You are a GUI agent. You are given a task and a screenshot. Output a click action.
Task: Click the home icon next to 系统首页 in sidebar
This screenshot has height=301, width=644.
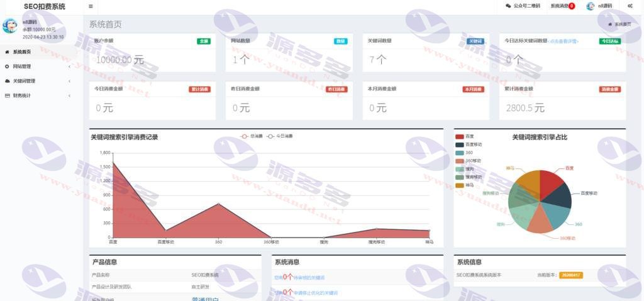(7, 52)
